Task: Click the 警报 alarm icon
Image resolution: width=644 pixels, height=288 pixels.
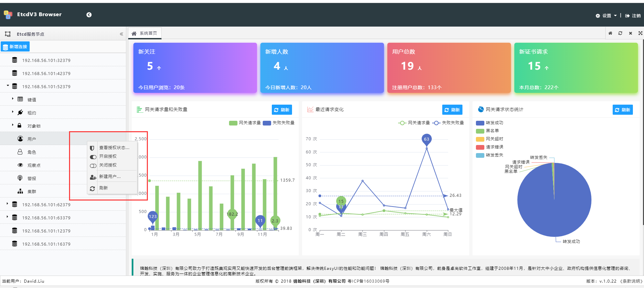Action: coord(20,178)
